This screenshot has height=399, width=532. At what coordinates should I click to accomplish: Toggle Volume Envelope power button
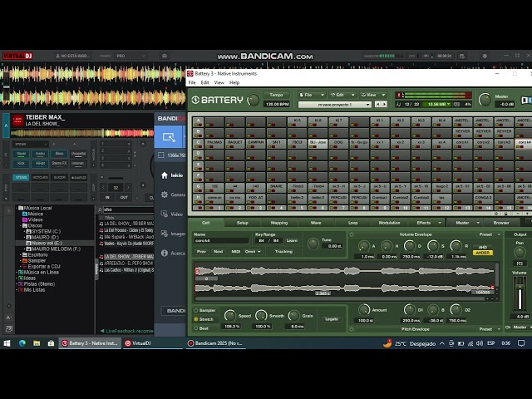tap(352, 234)
